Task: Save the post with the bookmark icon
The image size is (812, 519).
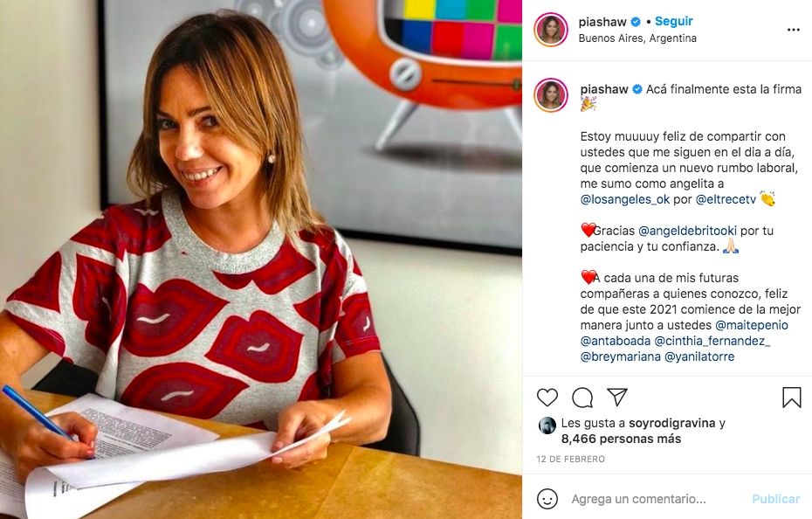Action: [791, 398]
